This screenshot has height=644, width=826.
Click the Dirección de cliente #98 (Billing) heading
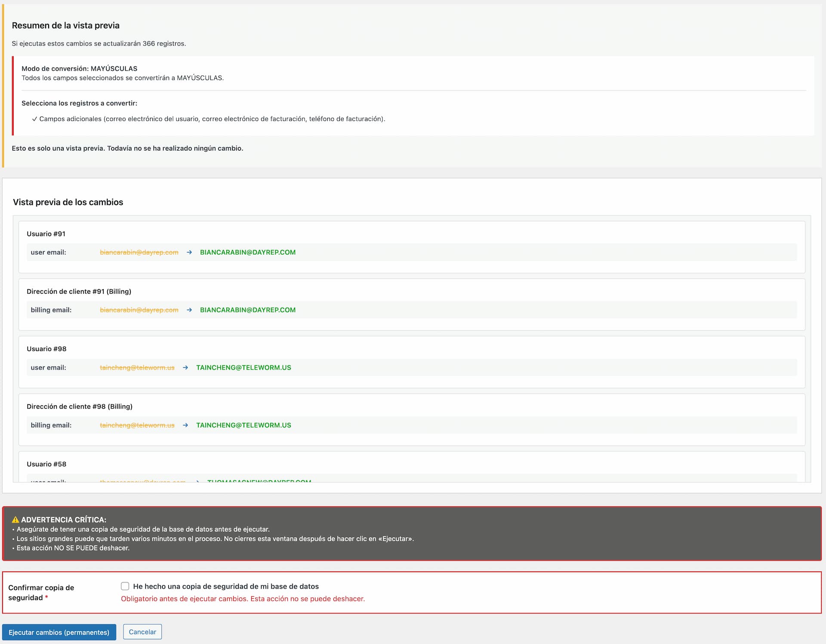click(80, 406)
